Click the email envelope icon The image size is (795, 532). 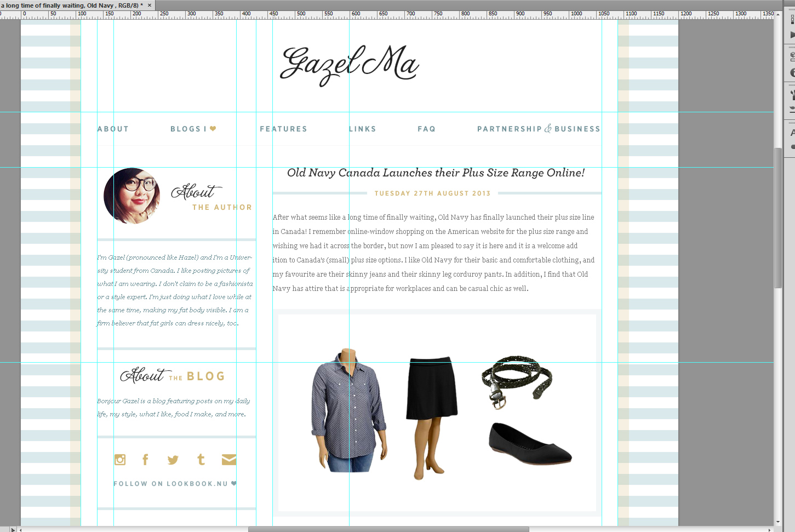(x=229, y=460)
